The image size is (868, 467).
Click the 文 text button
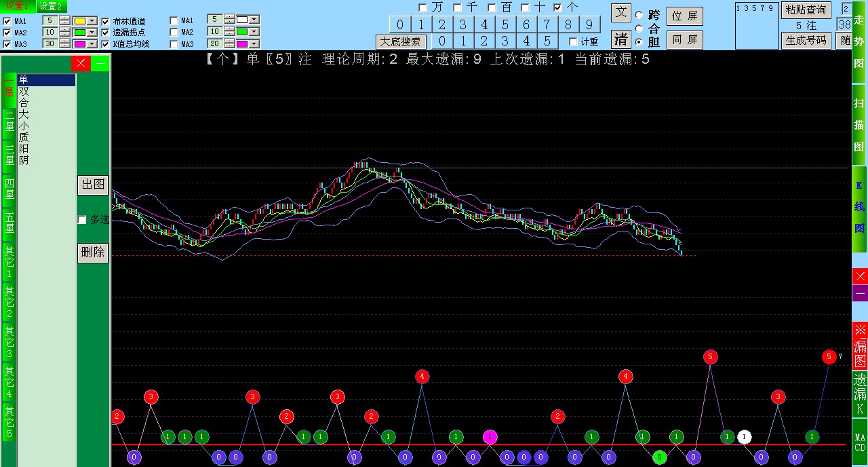point(620,13)
